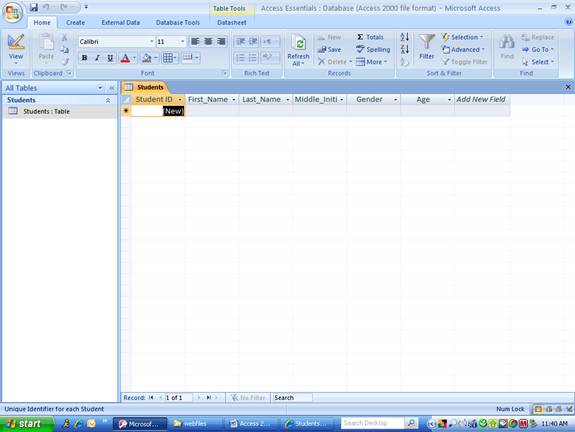Click Windows start button
The height and width of the screenshot is (432, 575).
[26, 424]
